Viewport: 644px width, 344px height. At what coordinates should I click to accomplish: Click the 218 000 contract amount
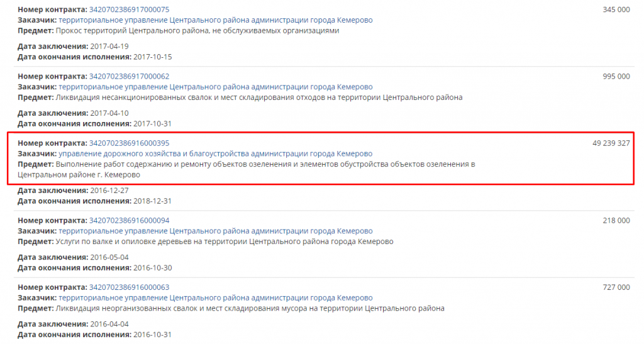[616, 221]
